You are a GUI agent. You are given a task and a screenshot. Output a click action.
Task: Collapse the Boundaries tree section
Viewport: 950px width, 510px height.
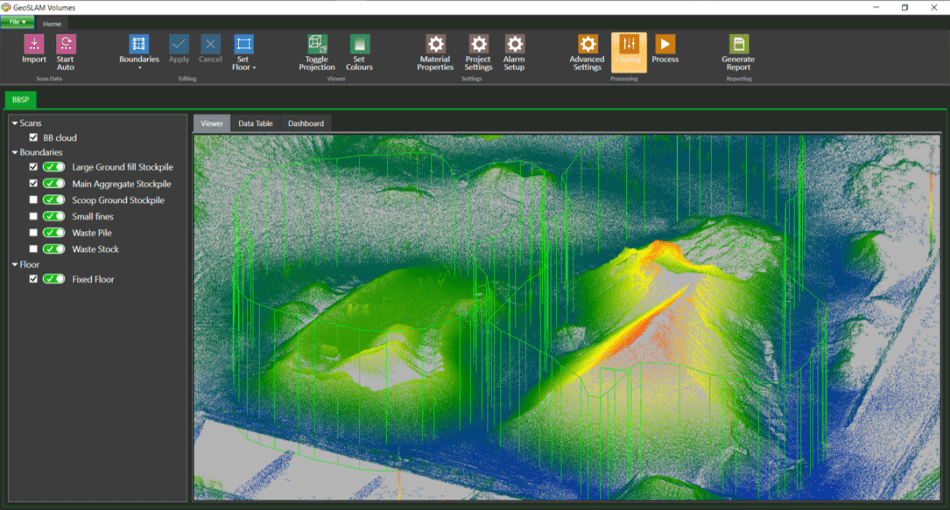pos(15,152)
